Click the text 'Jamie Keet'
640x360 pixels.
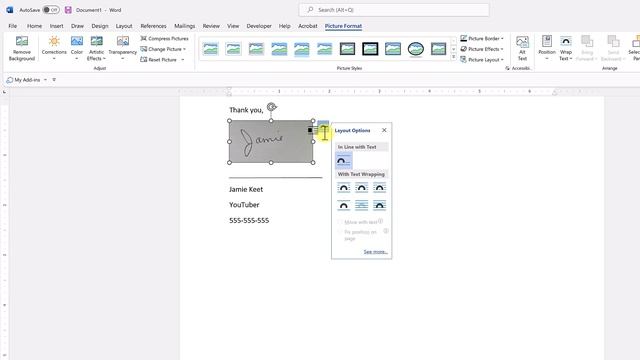[246, 189]
